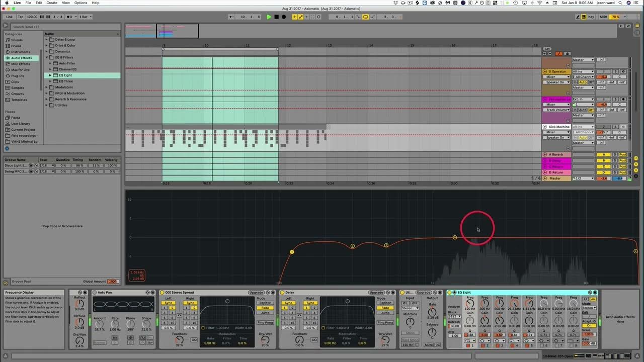Viewport: 644px width, 362px height.
Task: Open the Options menu
Action: [80, 3]
